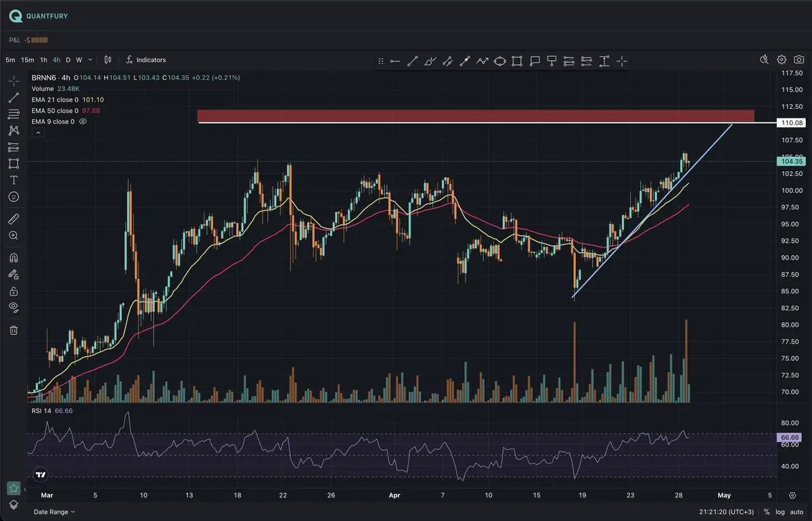Open the candlestick chart style selector
The image size is (812, 521).
click(109, 60)
